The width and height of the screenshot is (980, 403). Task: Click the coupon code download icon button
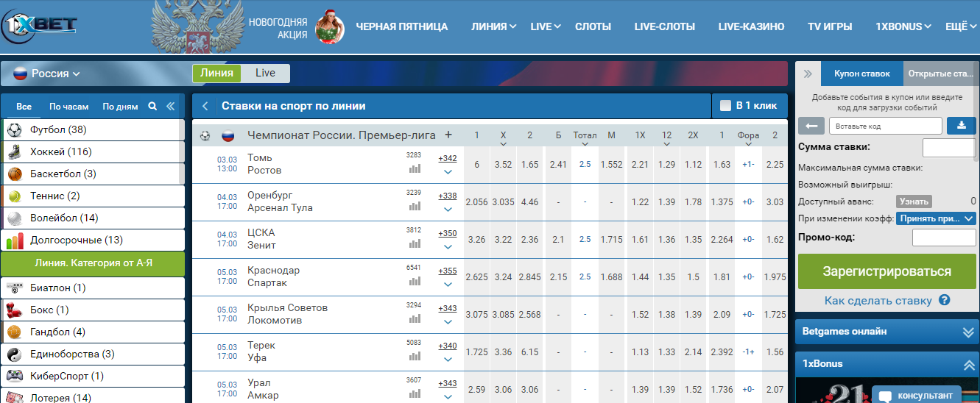961,126
